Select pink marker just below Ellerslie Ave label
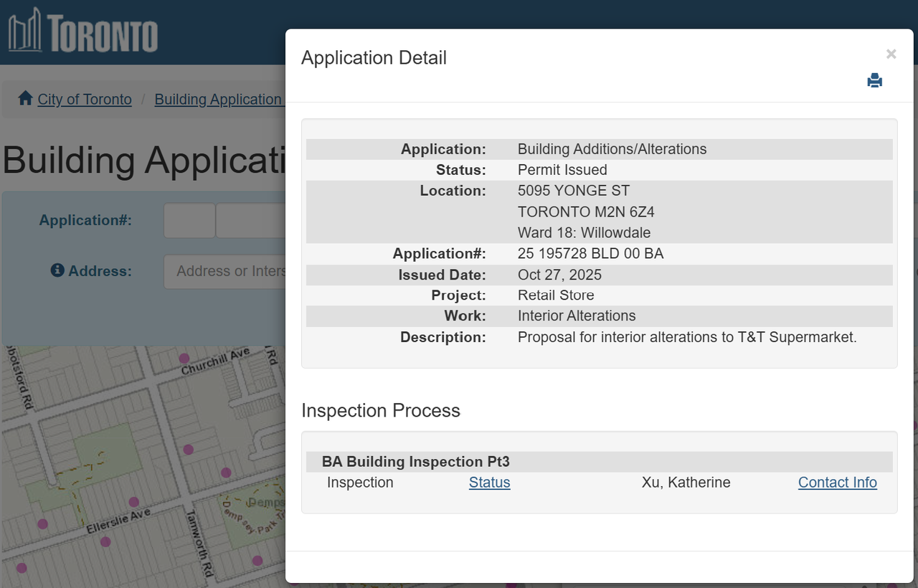The image size is (918, 588). [105, 541]
